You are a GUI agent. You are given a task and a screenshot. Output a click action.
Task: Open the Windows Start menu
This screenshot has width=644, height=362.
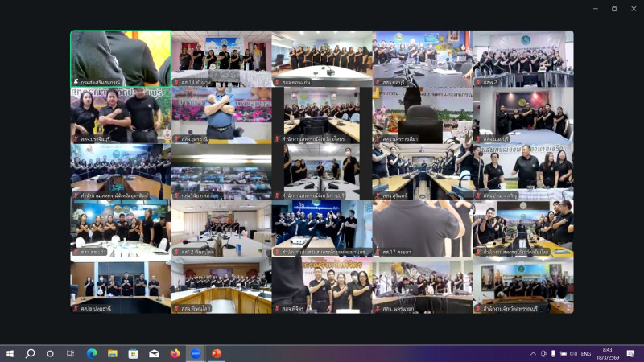click(x=10, y=353)
